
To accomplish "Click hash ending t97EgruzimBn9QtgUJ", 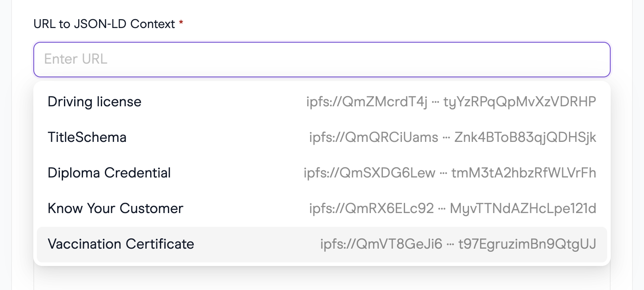I will click(x=527, y=244).
